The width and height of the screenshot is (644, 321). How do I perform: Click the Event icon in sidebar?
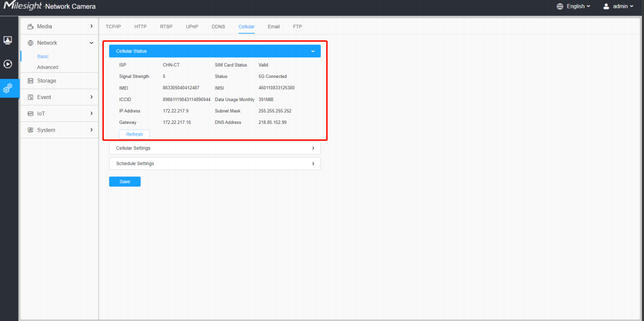(x=30, y=97)
